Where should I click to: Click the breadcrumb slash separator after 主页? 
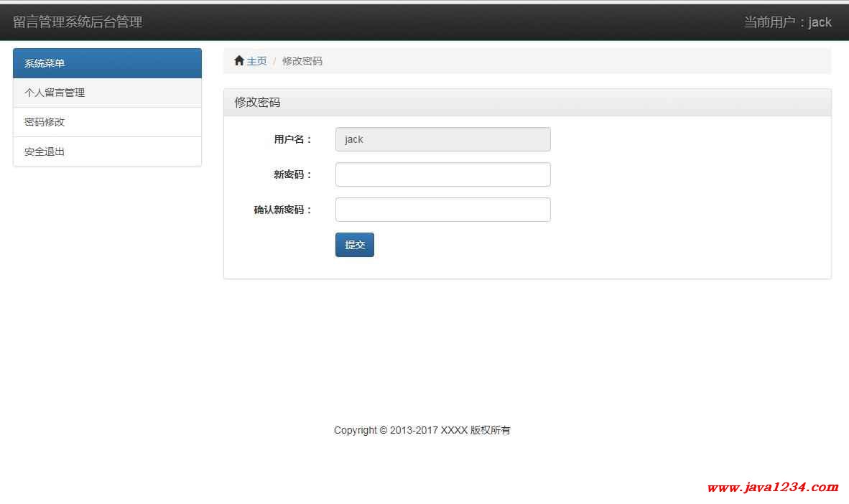point(274,61)
